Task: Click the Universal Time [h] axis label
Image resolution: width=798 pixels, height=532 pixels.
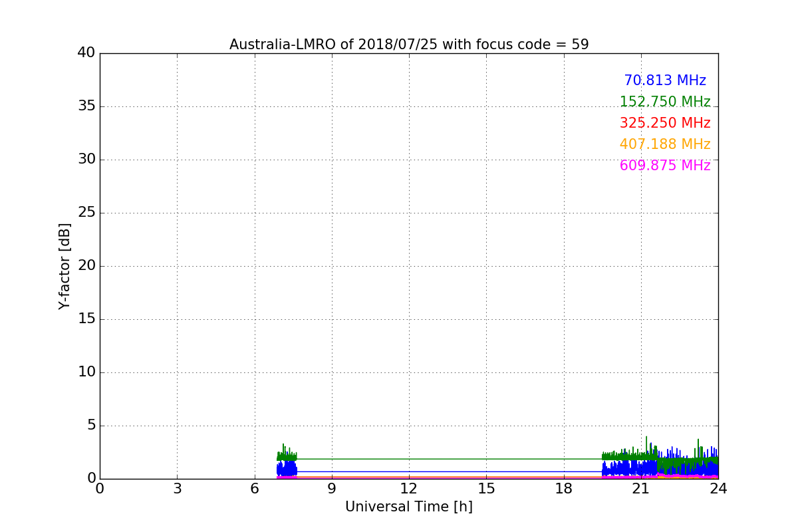Action: (x=409, y=507)
